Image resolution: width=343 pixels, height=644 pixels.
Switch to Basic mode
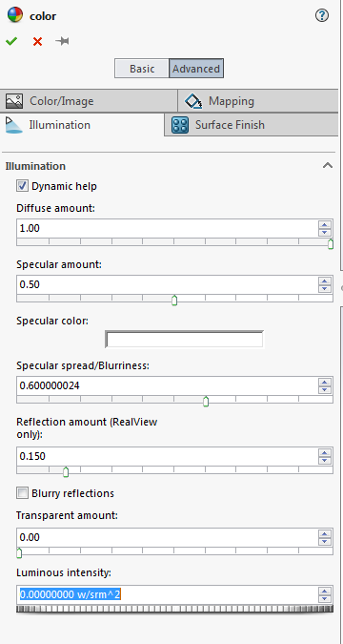coord(142,69)
